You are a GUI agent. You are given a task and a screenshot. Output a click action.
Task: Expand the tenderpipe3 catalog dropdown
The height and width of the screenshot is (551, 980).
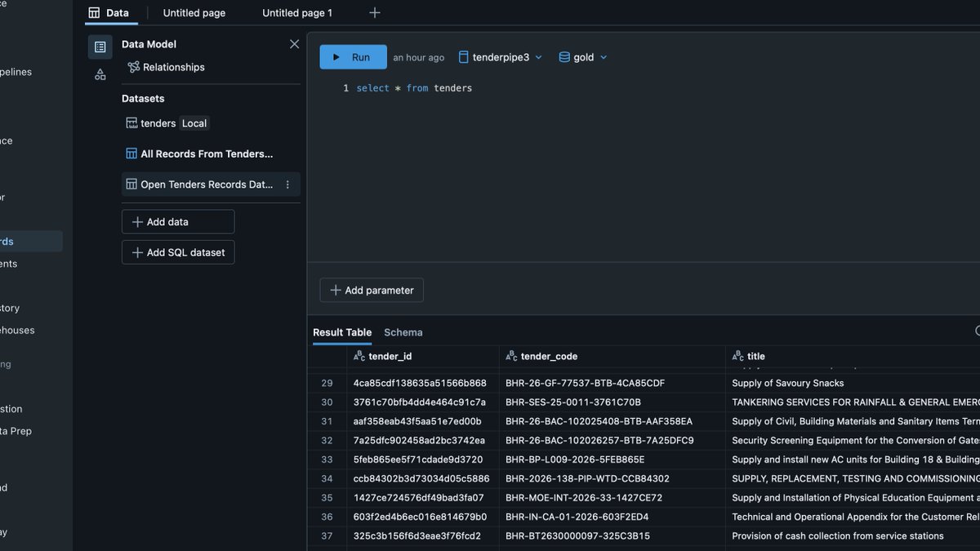click(x=500, y=57)
